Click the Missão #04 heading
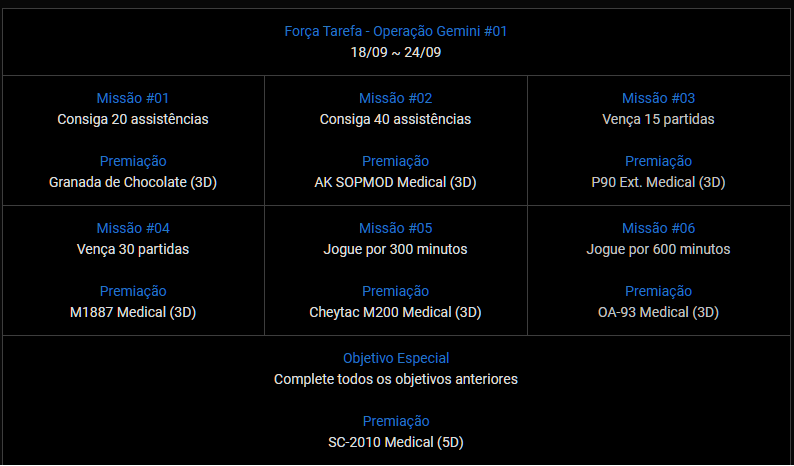This screenshot has width=794, height=466. pyautogui.click(x=133, y=228)
